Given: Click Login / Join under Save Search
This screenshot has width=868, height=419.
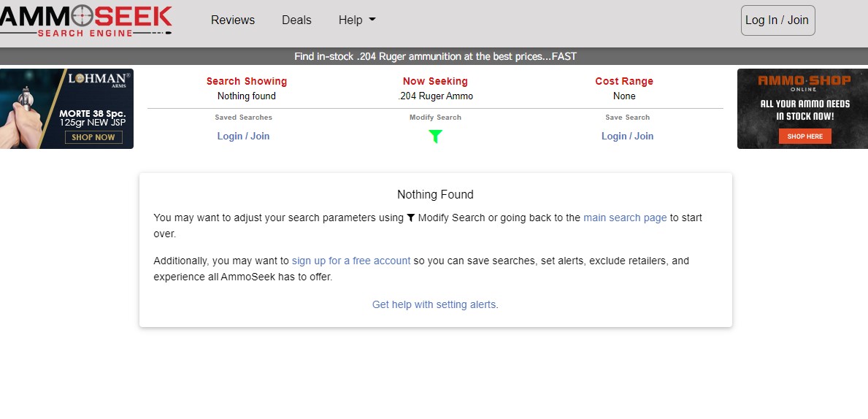Looking at the screenshot, I should pos(627,137).
